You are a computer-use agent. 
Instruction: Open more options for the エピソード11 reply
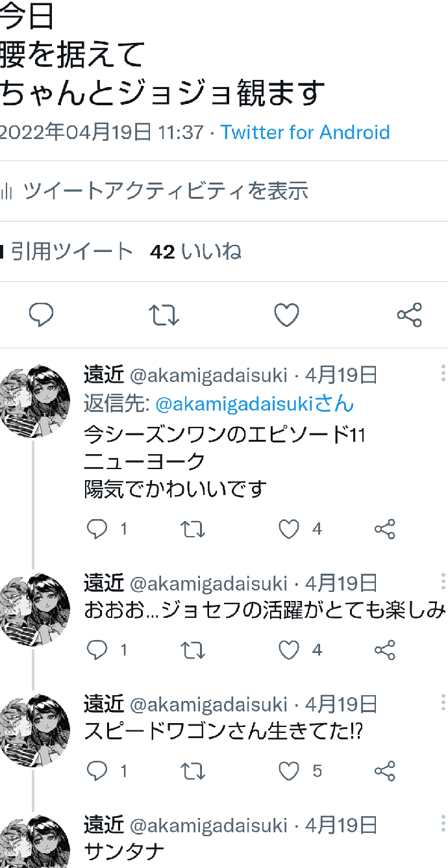point(443,373)
